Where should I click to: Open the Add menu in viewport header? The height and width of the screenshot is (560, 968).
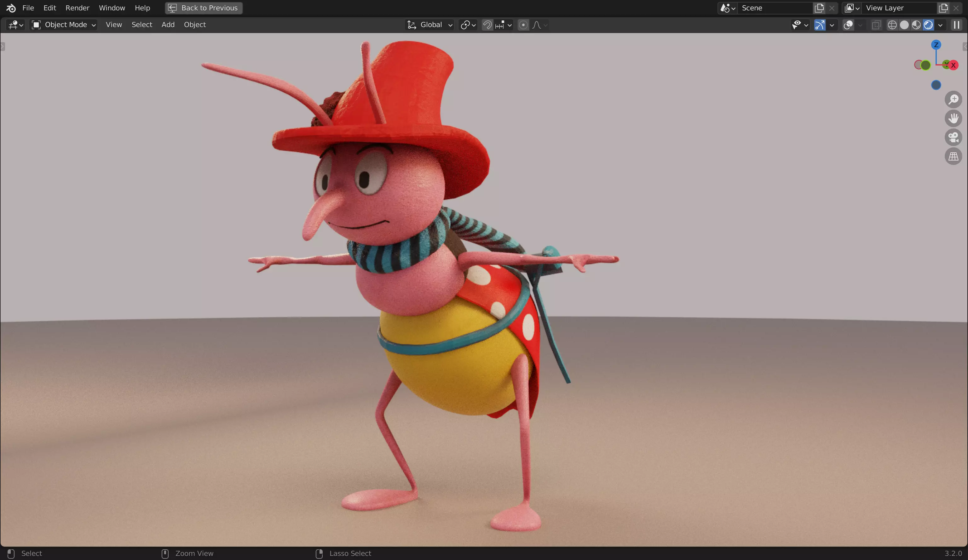click(x=168, y=25)
